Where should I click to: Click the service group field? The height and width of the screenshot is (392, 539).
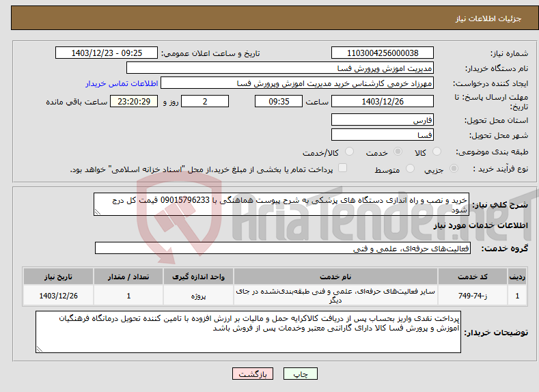[x=283, y=248]
